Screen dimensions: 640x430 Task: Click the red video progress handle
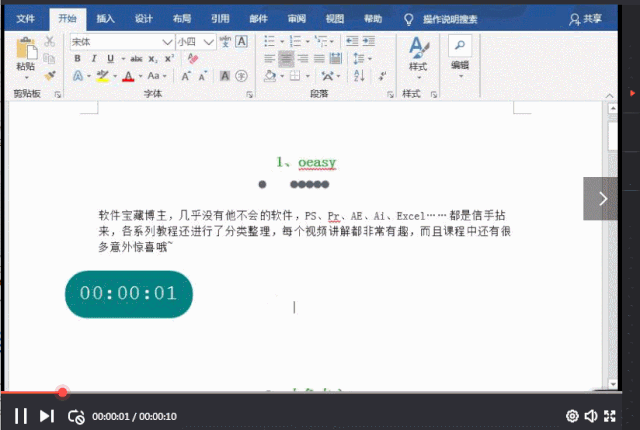[62, 393]
